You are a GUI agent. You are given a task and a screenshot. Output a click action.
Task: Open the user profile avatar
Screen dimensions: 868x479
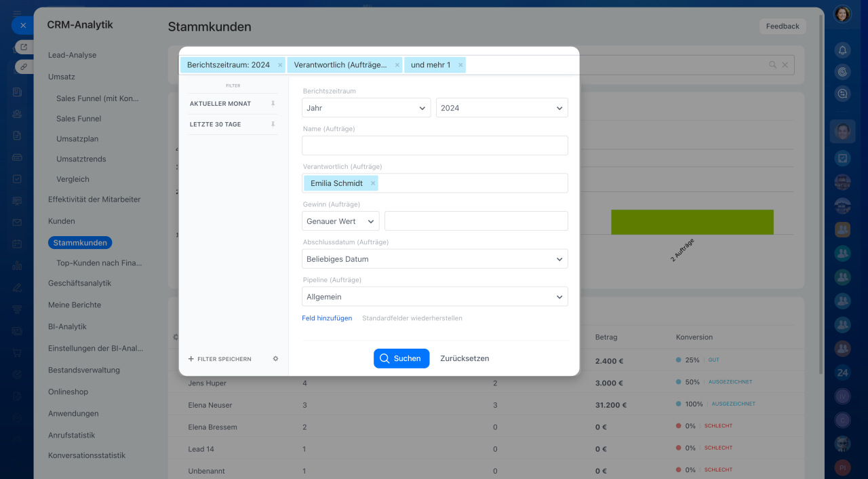[x=842, y=14]
